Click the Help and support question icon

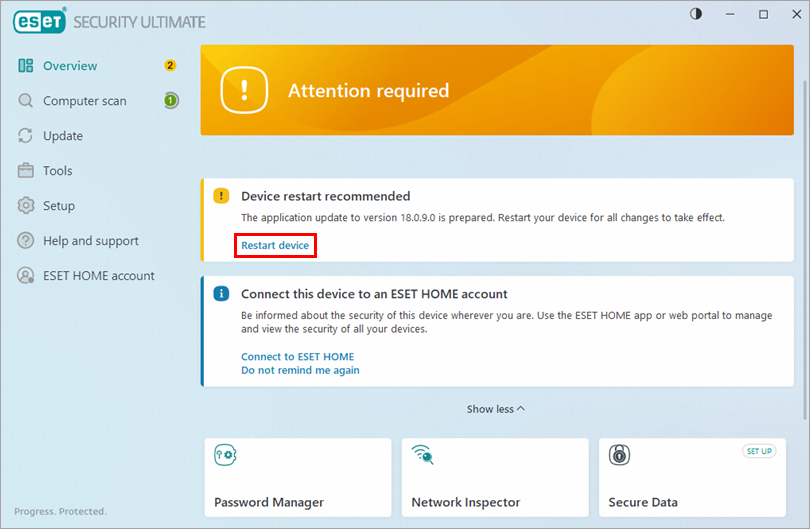click(x=26, y=240)
